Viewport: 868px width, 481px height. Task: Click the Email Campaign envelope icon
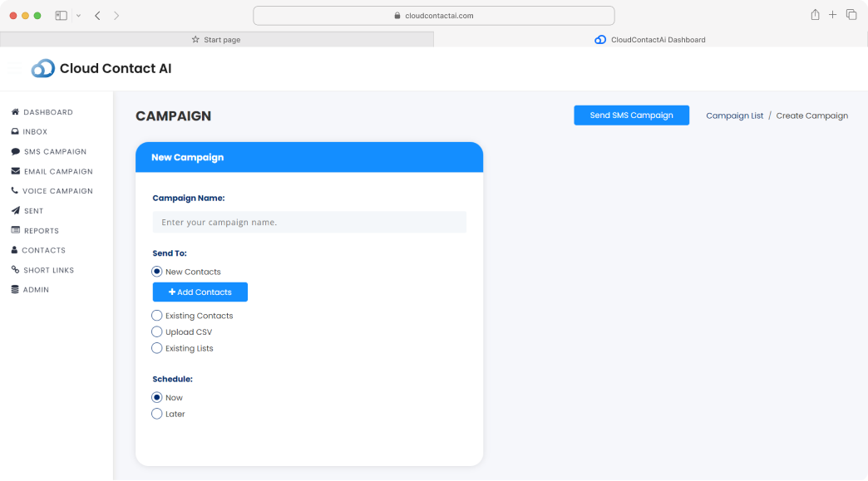(15, 172)
